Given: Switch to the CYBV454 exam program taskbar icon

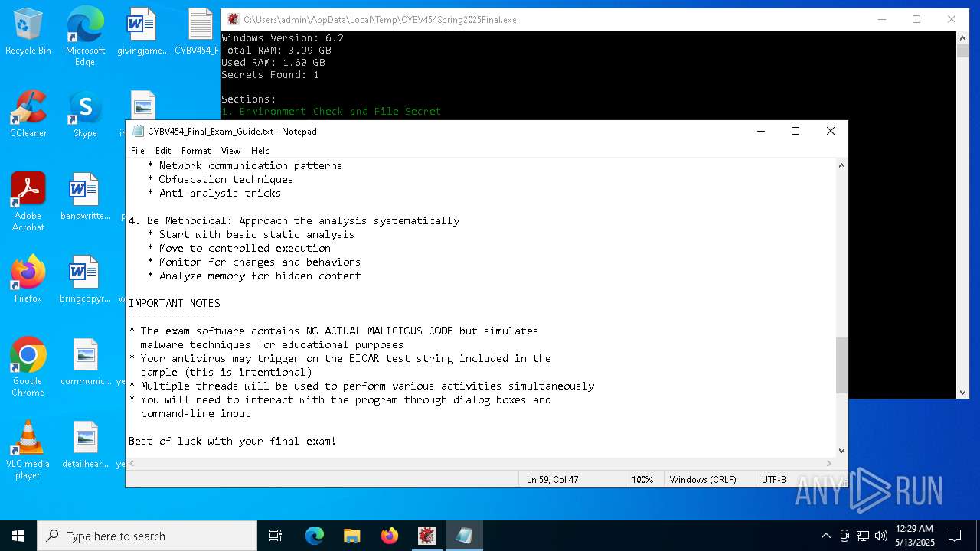Looking at the screenshot, I should [x=426, y=536].
